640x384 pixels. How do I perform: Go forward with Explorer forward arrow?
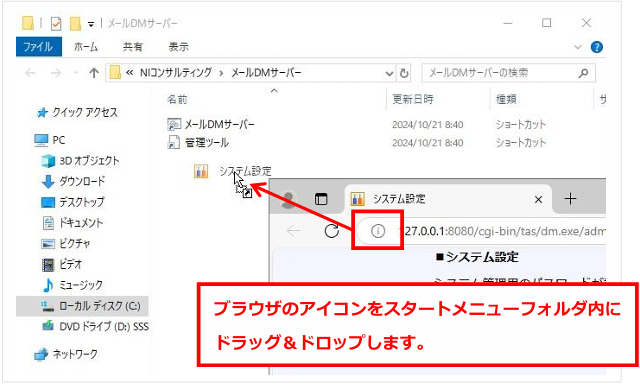click(56, 73)
